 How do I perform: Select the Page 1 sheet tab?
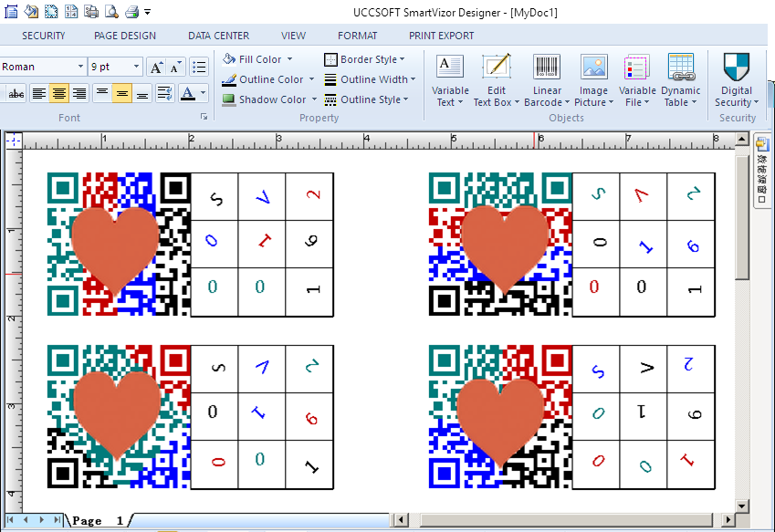98,520
